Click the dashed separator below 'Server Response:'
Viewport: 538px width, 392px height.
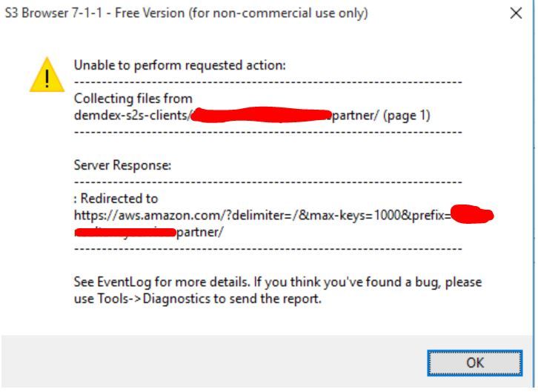(x=268, y=182)
